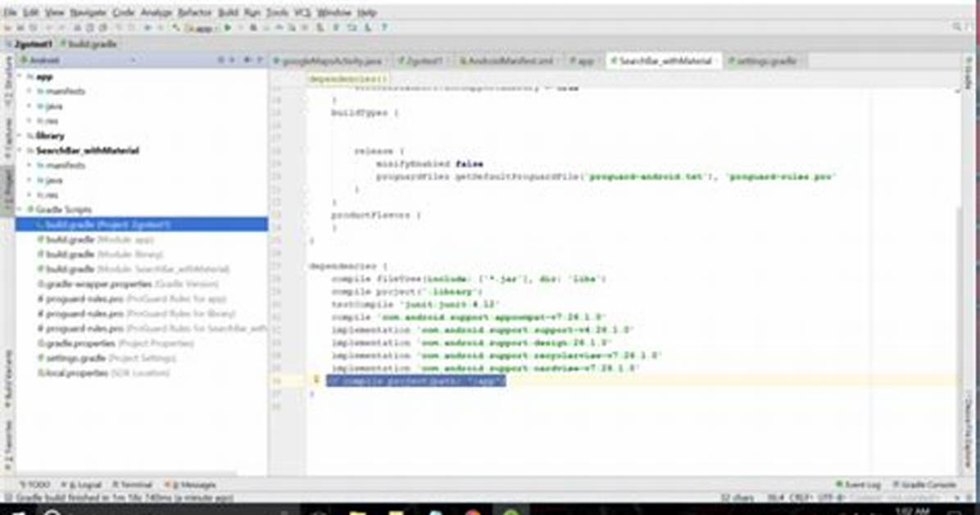Click the Android Studio taskbar icon
Screen dimensions: 980x515
[511, 511]
